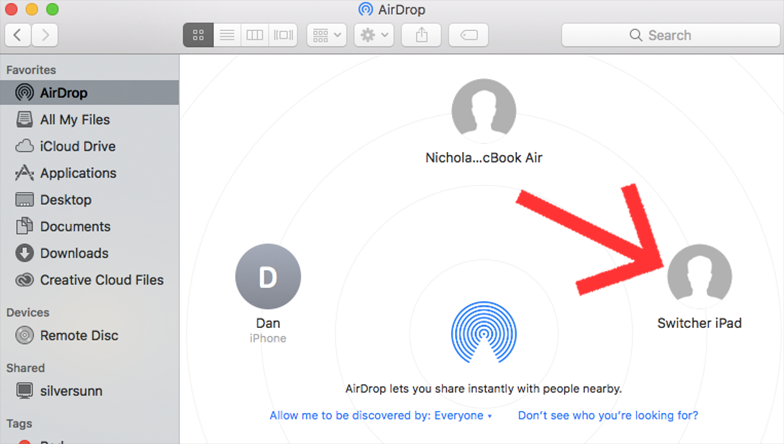
Task: Go back with the left arrow
Action: pos(18,35)
